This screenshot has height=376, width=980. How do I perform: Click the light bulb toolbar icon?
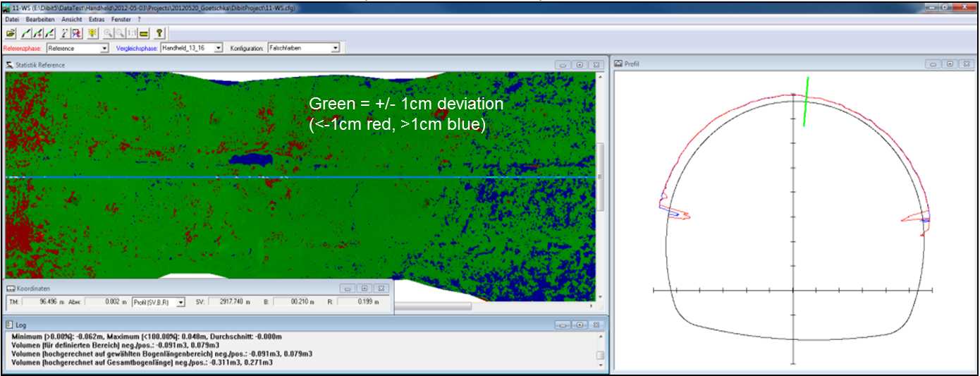click(92, 33)
